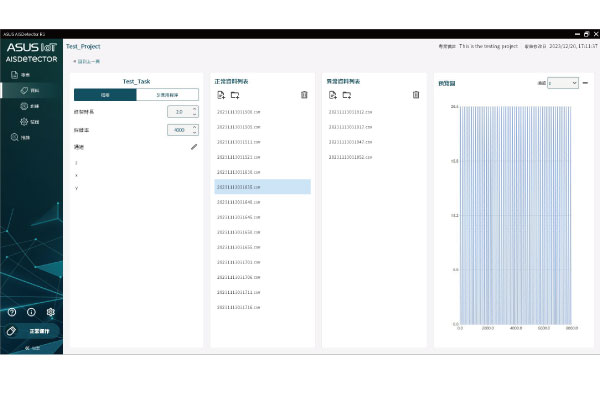Add a file to the normal data list

(x=220, y=95)
